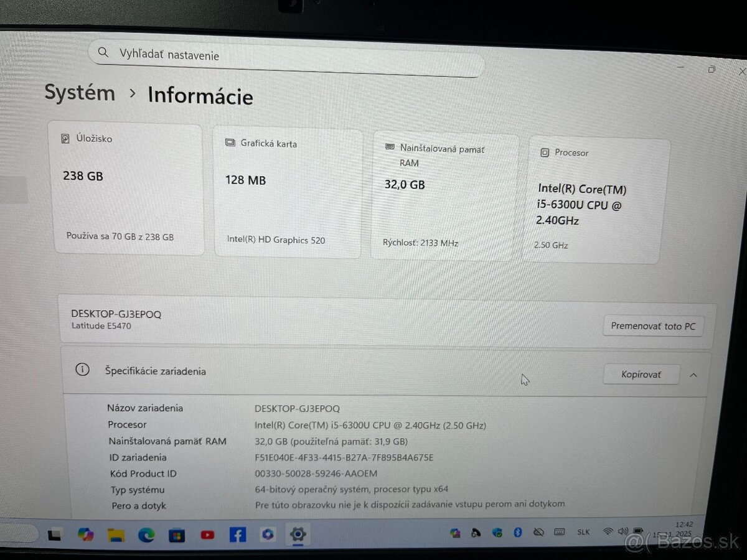Click the Wi-Fi icon in the system tray

[x=608, y=532]
